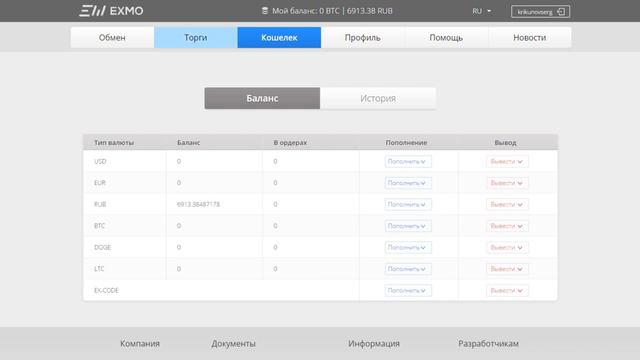This screenshot has width=640, height=360.
Task: Open Вывести dropdown for RUB
Action: tap(507, 204)
